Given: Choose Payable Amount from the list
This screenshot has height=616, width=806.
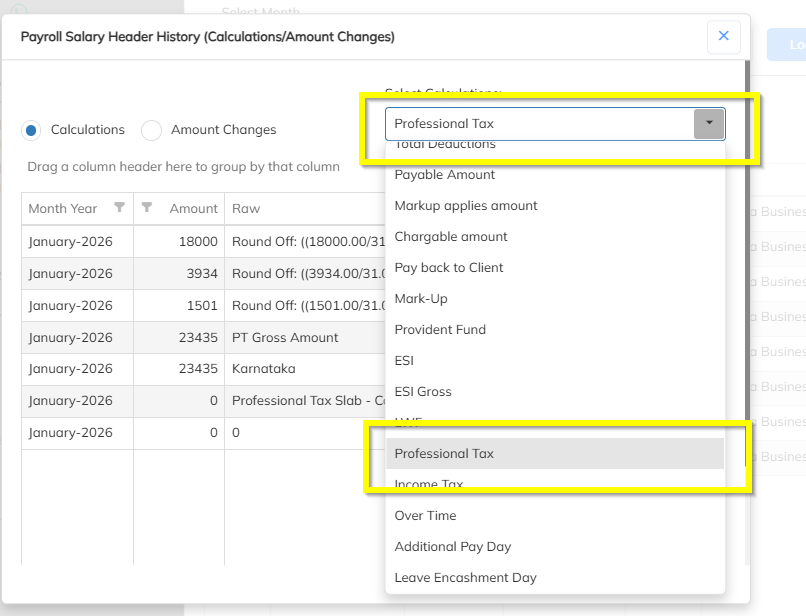Looking at the screenshot, I should click(445, 175).
